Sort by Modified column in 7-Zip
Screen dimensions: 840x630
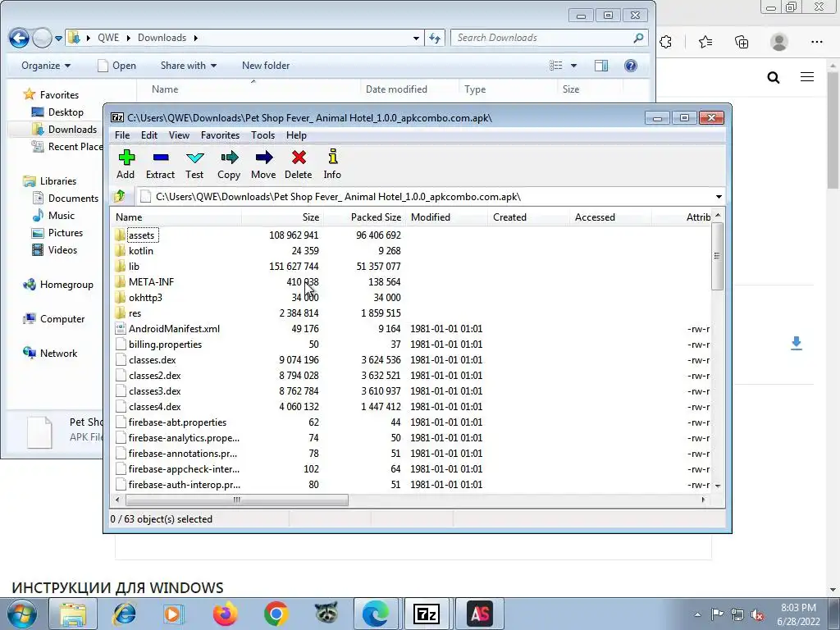pos(447,217)
